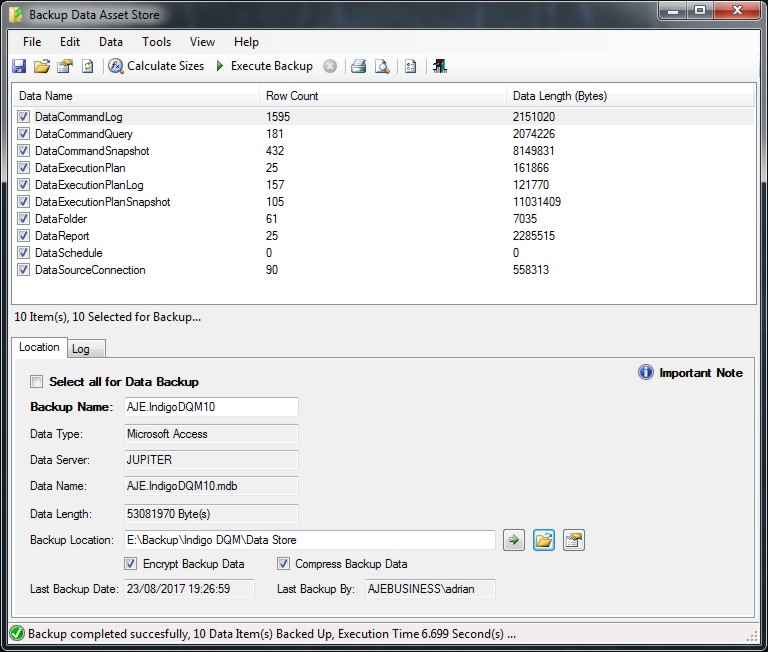Click the Open folder toolbar icon
The height and width of the screenshot is (652, 768).
point(41,66)
